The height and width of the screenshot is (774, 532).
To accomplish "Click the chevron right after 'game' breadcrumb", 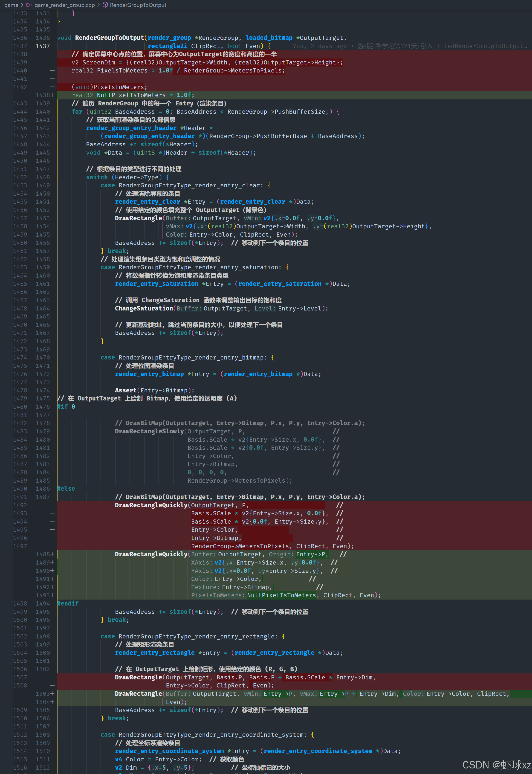I will click(22, 5).
